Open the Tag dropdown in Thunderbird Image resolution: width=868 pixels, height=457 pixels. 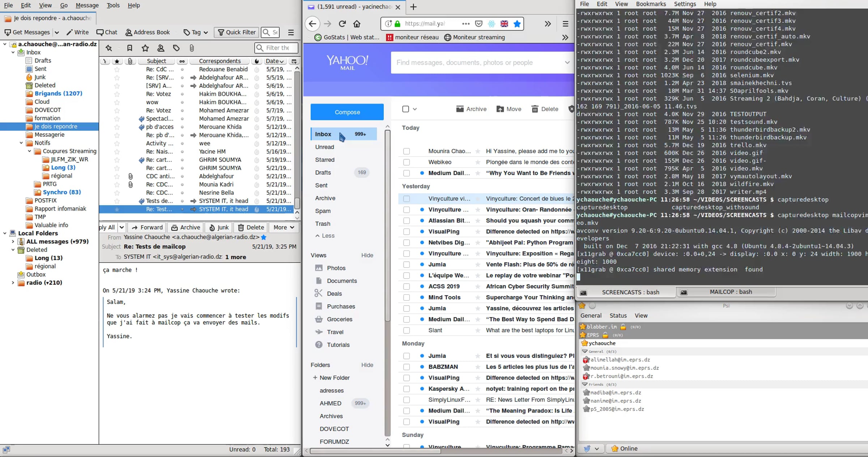point(196,32)
